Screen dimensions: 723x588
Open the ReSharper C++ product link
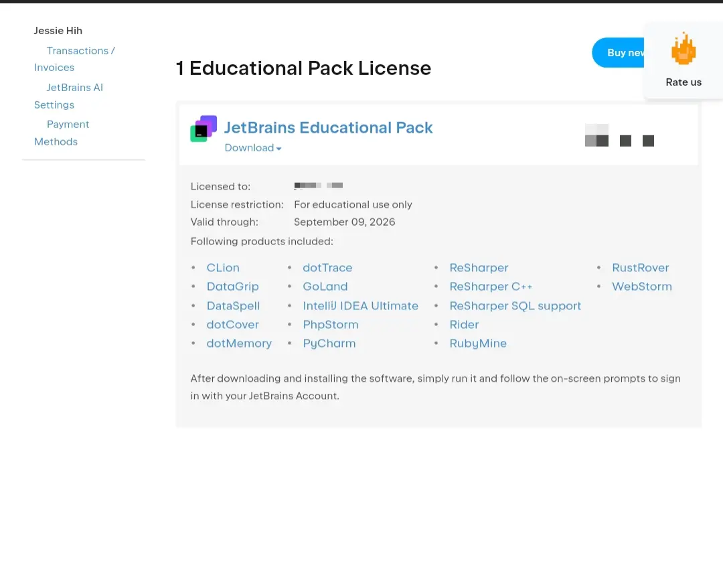coord(491,287)
